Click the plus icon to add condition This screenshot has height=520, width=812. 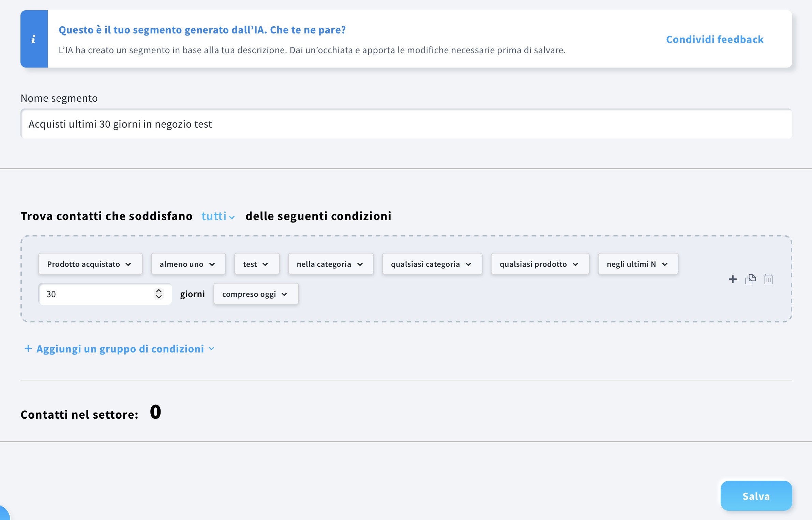[x=733, y=279]
